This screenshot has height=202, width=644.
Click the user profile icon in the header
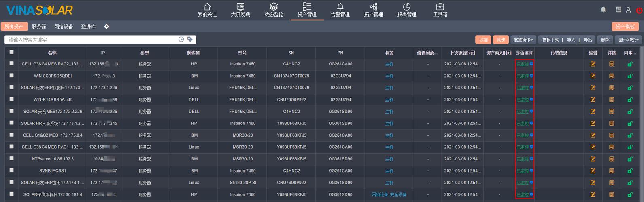point(628,10)
